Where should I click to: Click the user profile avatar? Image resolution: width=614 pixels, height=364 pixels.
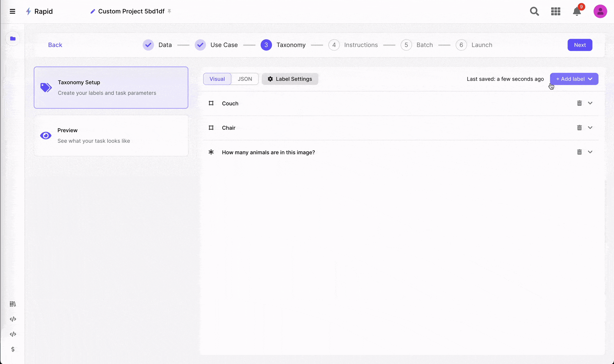(x=600, y=11)
